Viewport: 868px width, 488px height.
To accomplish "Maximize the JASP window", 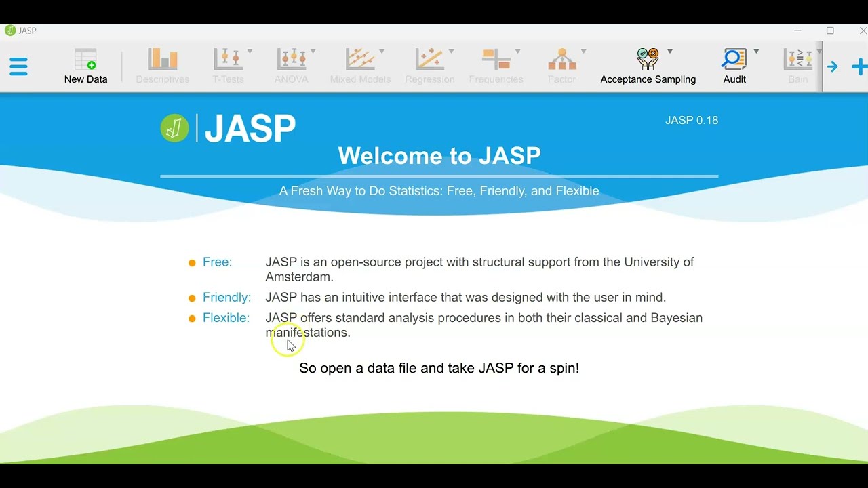I will coord(830,30).
